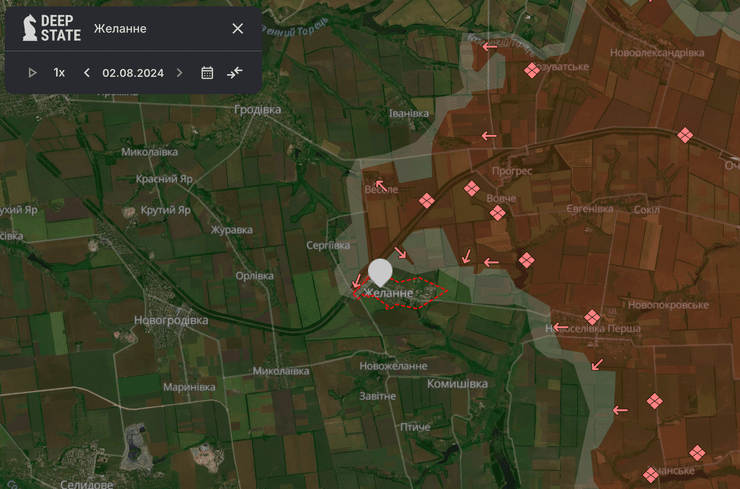
Task: Click the Deep State knight logo
Action: 29,28
